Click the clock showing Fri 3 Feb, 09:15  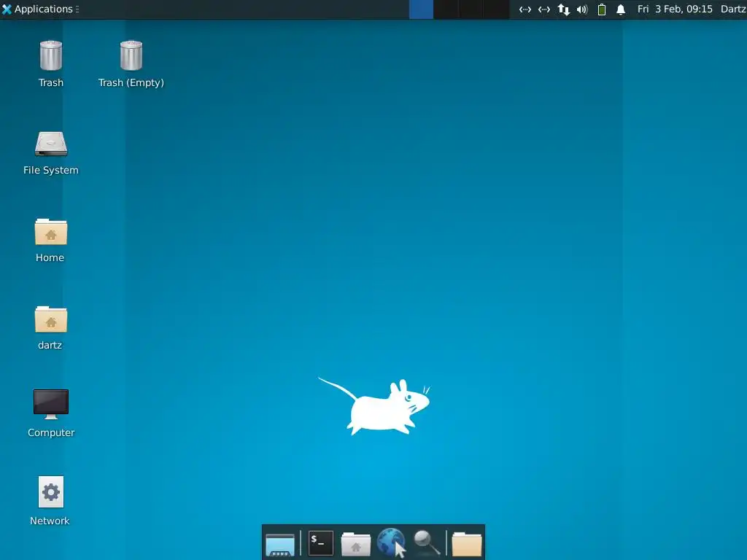tap(675, 9)
